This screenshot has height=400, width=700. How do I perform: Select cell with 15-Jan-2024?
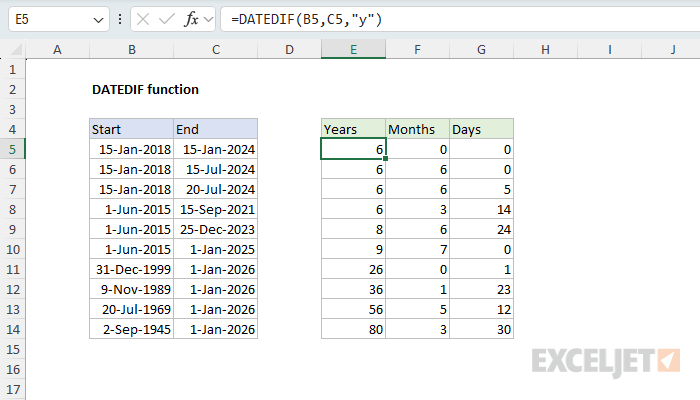(216, 150)
